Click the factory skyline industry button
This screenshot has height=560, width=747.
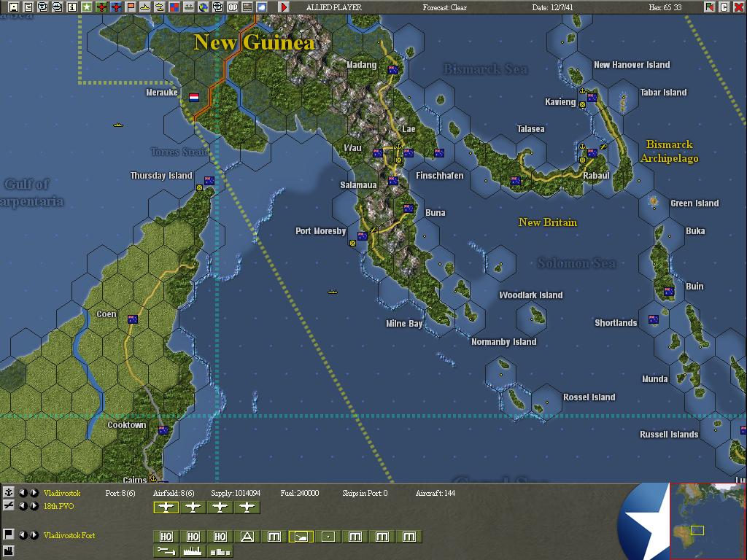pos(193,551)
